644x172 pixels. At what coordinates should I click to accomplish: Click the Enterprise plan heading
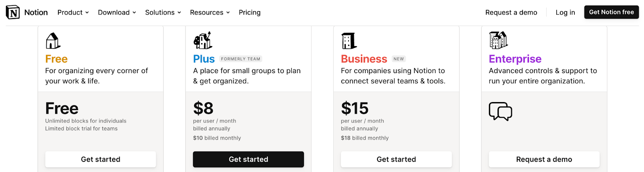coord(515,59)
